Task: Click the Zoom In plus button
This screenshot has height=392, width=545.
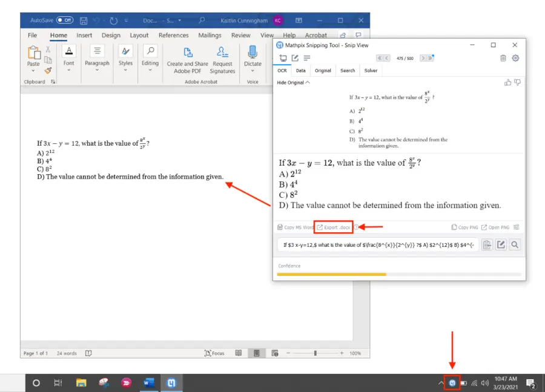Action: pyautogui.click(x=342, y=353)
